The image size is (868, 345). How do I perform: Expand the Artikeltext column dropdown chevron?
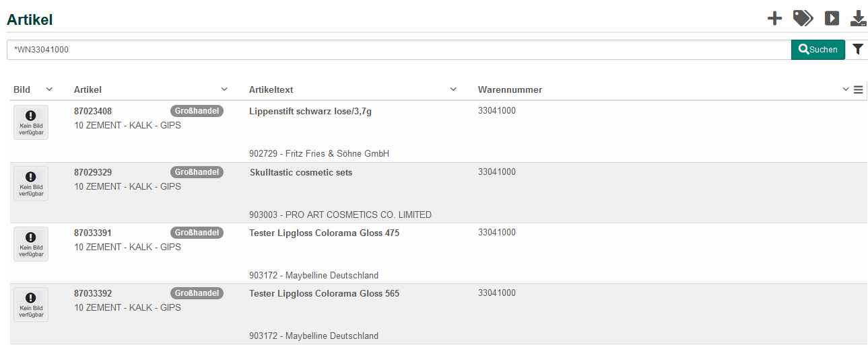pyautogui.click(x=453, y=89)
